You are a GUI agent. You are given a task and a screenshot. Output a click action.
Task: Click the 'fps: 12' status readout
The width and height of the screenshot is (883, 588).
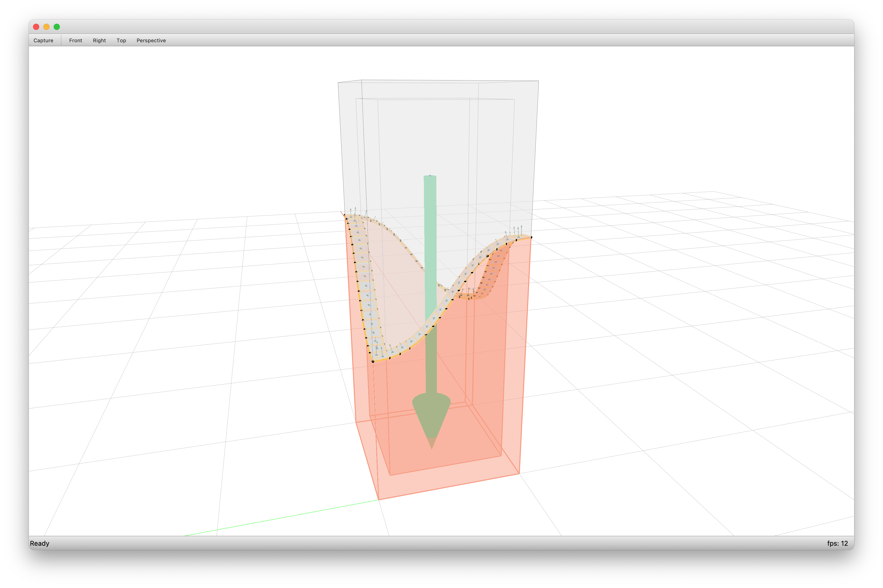pos(837,543)
